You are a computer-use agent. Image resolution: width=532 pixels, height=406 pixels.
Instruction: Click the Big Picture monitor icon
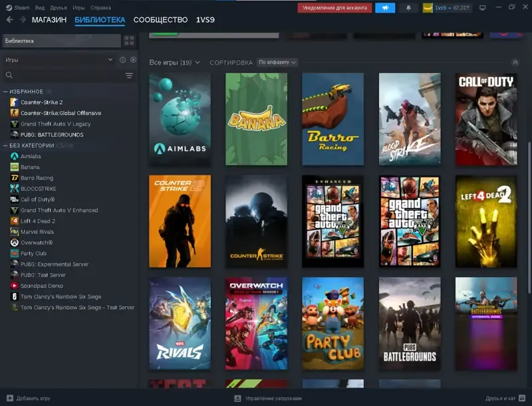[x=483, y=7]
